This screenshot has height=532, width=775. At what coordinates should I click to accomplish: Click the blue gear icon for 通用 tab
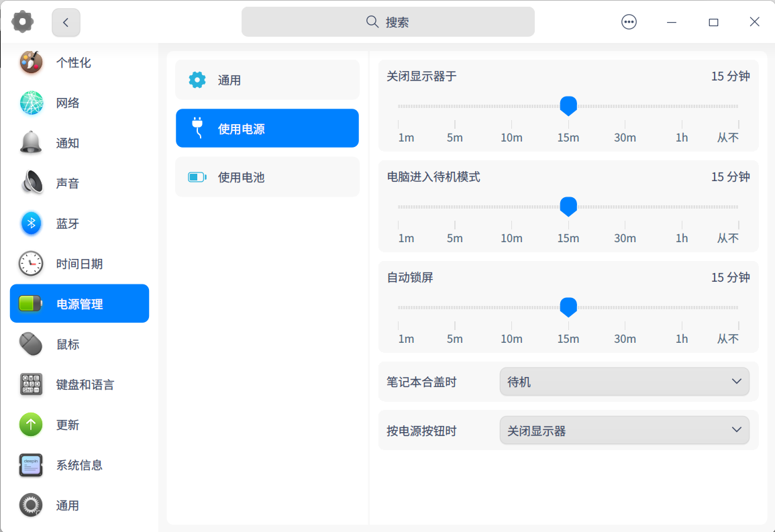coord(197,80)
